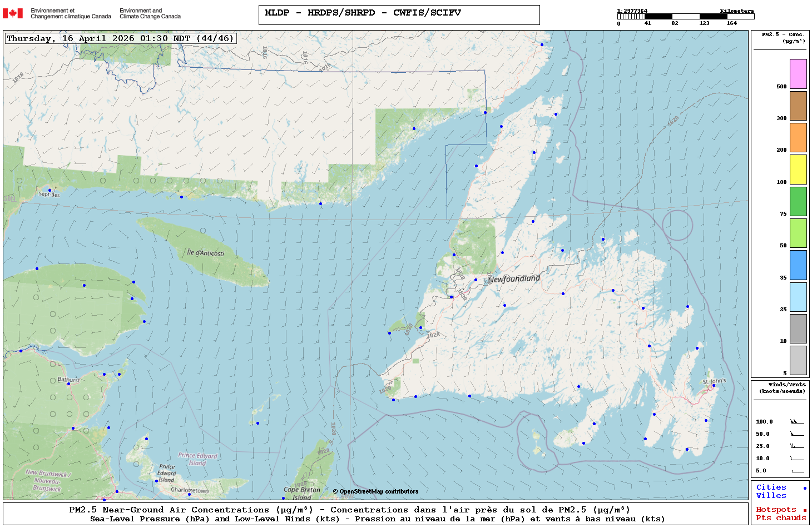Click the 25-knot wind barb symbol
Viewport: 812px width, 528px height.
coord(797,446)
